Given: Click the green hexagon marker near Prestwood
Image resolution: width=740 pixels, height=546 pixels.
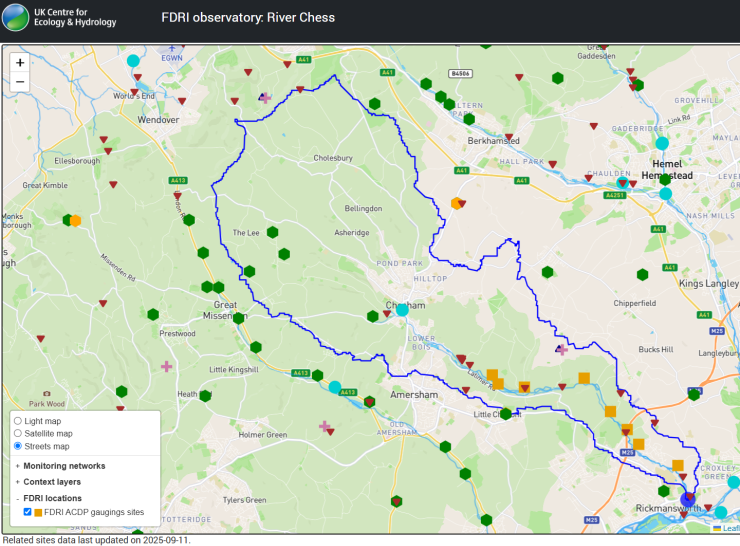Looking at the screenshot, I should 153,314.
